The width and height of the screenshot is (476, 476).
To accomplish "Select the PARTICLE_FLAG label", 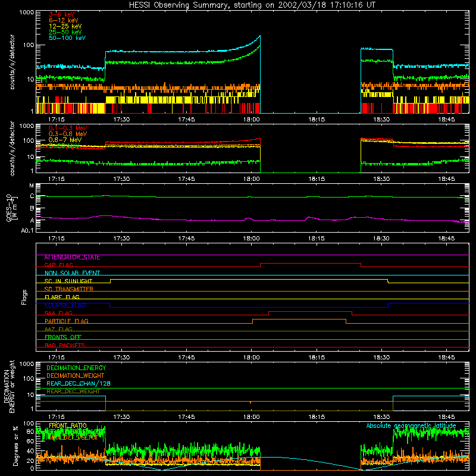I will (67, 321).
